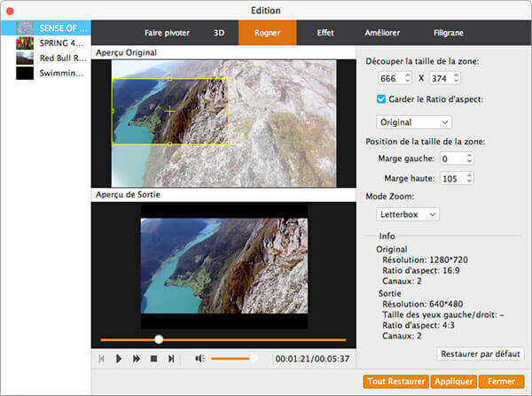Viewport: 532px width, 396px height.
Task: Click the crop height field showing 374
Action: pos(441,78)
